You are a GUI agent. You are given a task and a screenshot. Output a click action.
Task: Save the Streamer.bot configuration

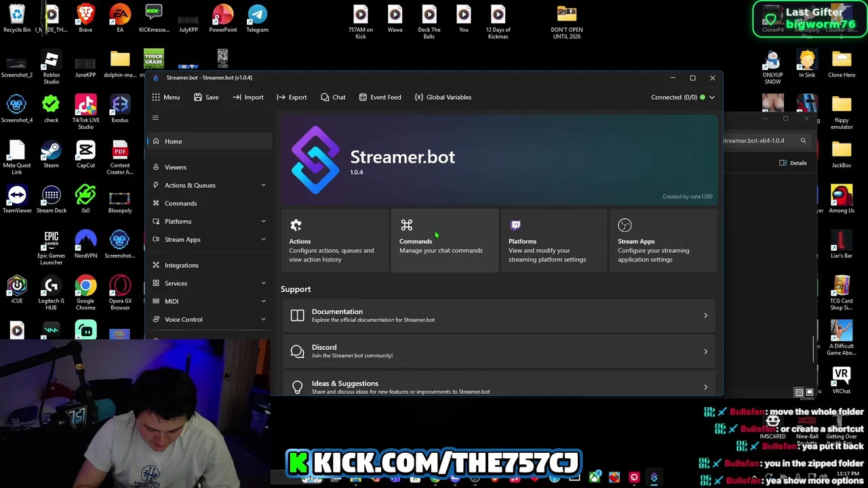(206, 97)
